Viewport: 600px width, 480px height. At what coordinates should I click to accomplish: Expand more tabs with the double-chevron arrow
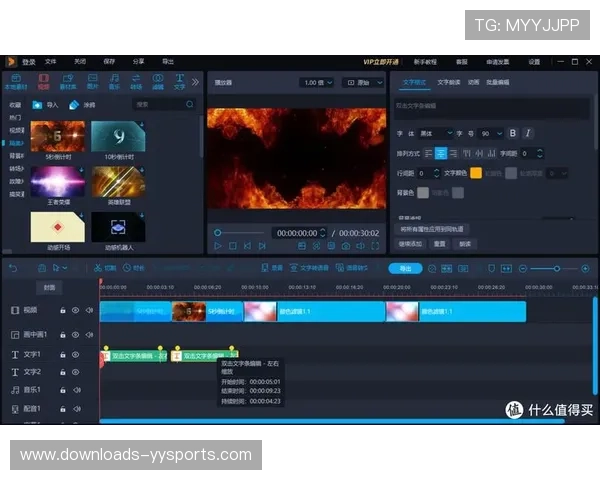pos(196,82)
